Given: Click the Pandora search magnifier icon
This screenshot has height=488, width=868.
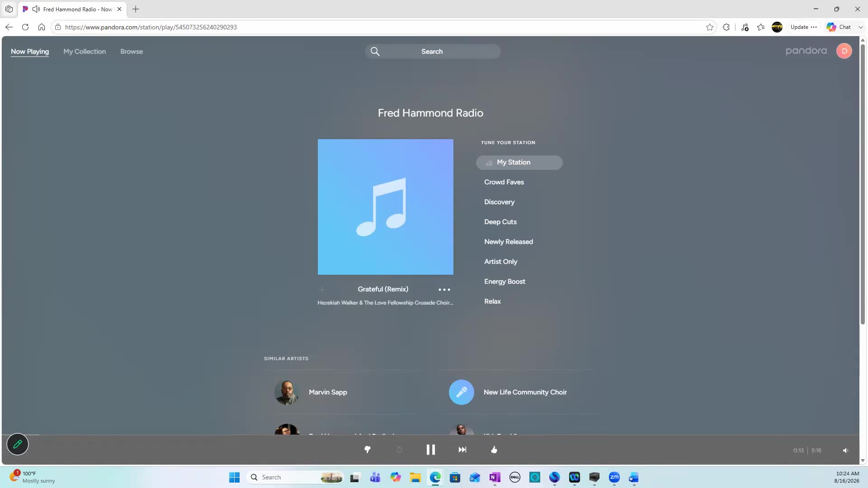Looking at the screenshot, I should pos(375,52).
